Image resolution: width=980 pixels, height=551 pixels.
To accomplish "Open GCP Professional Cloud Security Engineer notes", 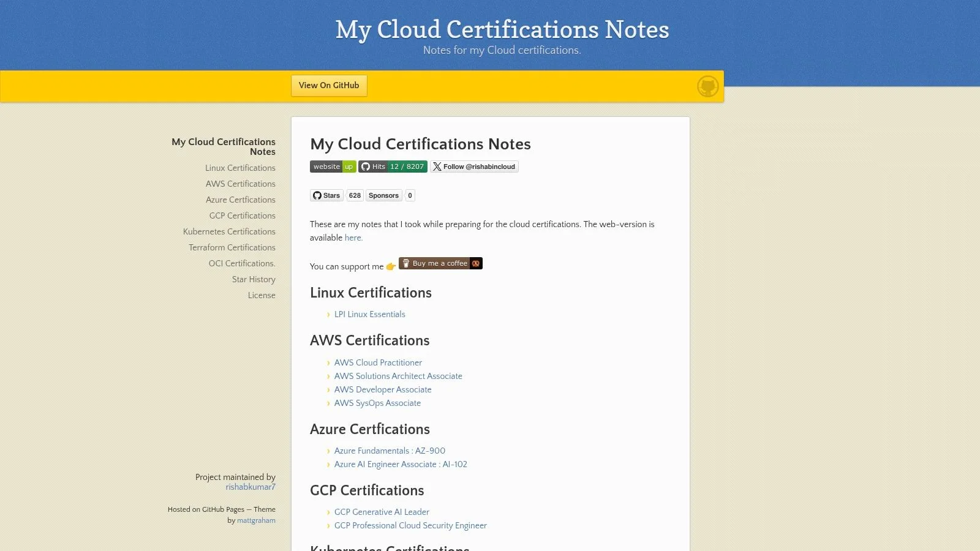I will pos(410,525).
